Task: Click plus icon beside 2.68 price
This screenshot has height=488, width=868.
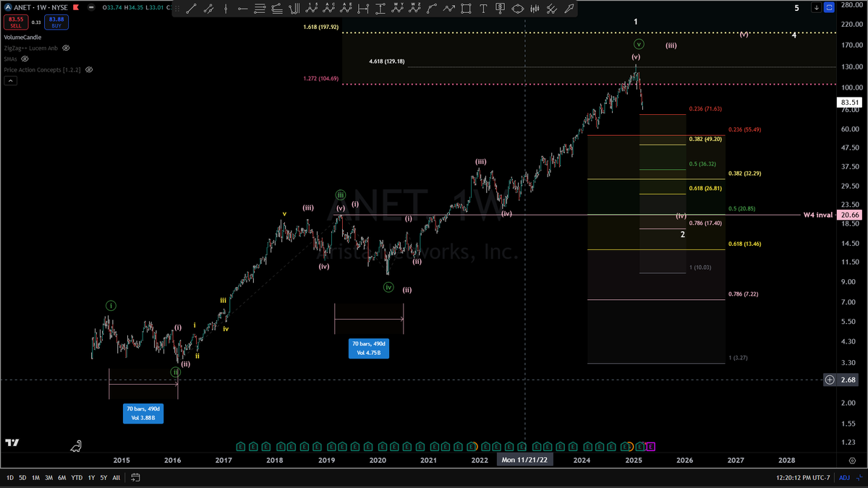Action: [830, 380]
